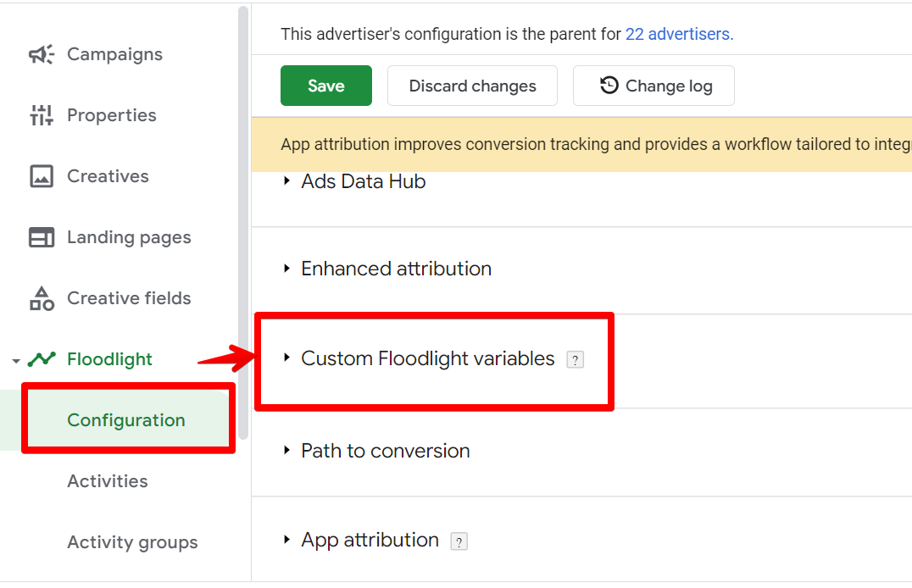912x588 pixels.
Task: Collapse the Floodlight sidebar section arrow
Action: coord(16,361)
